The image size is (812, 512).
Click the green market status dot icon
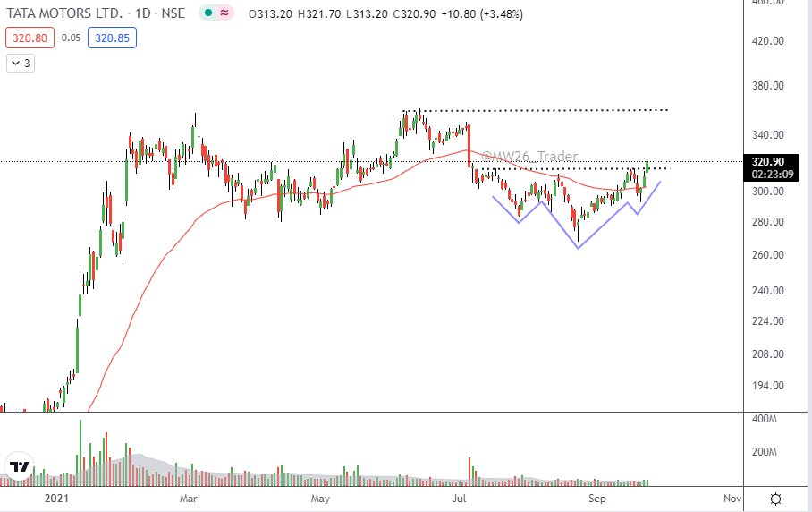point(208,13)
